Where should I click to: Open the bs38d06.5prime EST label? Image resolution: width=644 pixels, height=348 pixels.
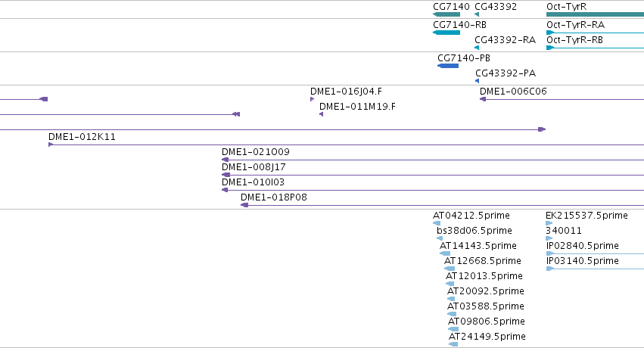pos(474,231)
